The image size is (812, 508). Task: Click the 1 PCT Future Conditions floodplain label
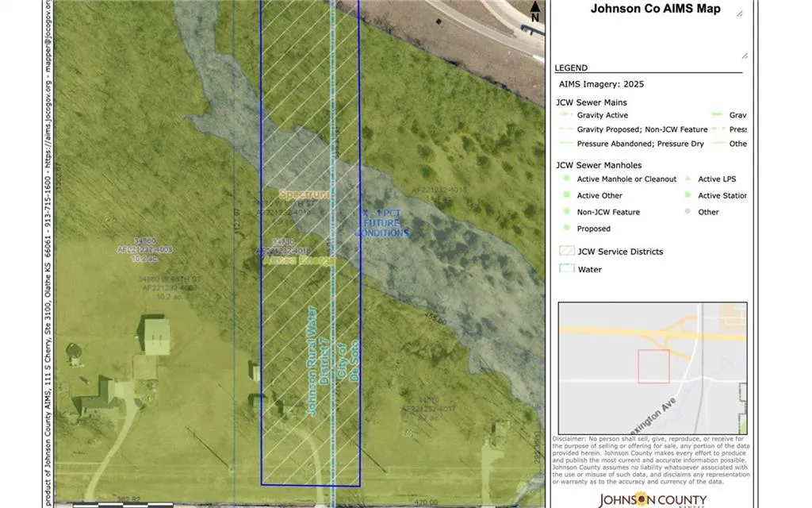tap(382, 223)
